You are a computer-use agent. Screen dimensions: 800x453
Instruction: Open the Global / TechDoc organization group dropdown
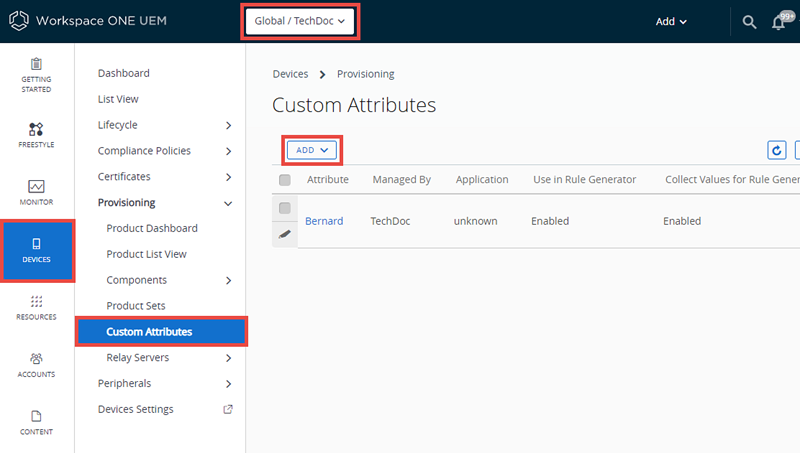click(300, 21)
